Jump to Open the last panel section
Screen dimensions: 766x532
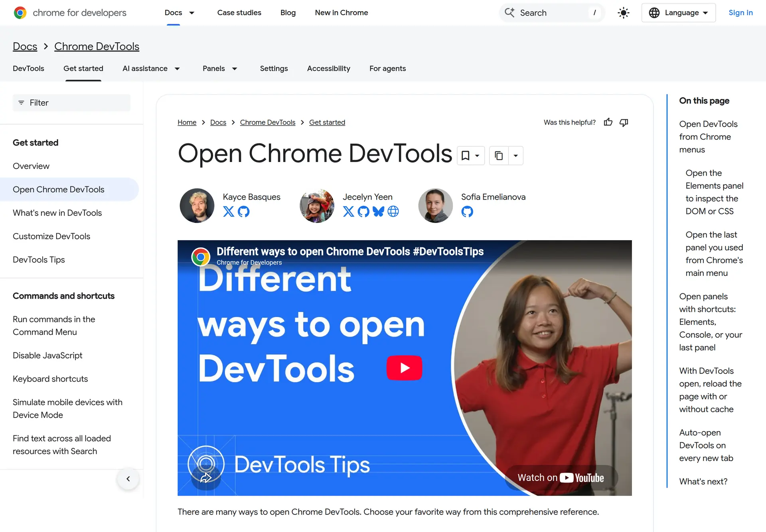[714, 254]
